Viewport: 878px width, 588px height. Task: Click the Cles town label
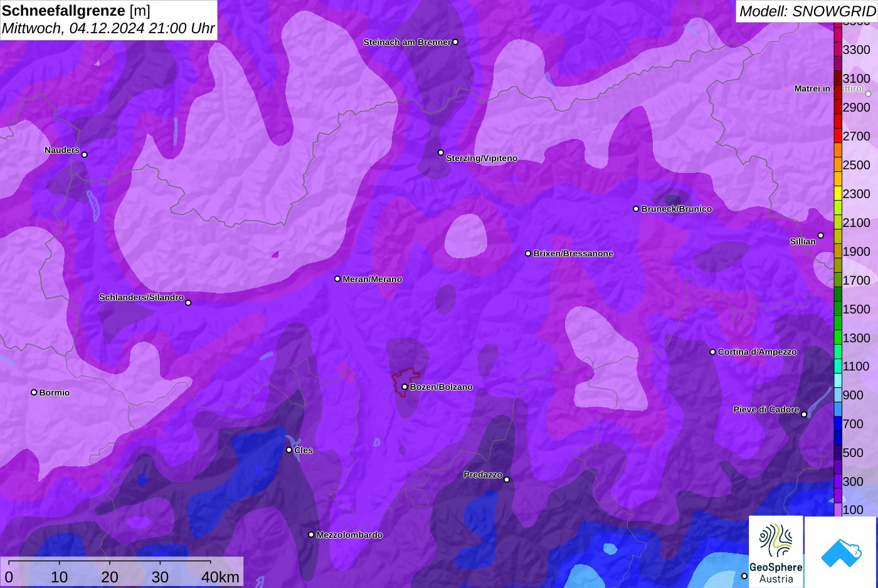pos(303,451)
